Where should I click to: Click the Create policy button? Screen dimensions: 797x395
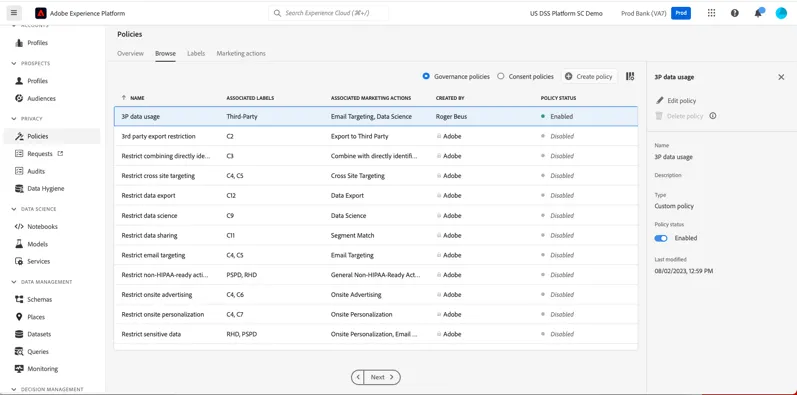[x=589, y=76]
